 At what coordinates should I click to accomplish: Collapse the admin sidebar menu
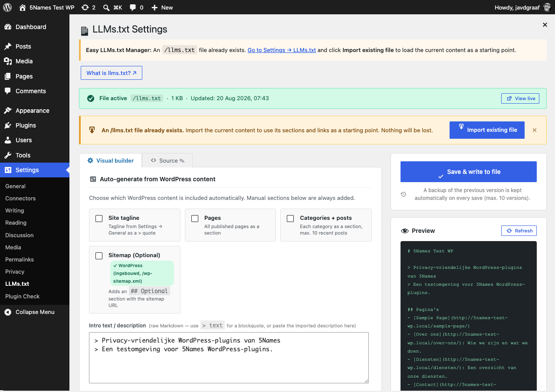35,312
